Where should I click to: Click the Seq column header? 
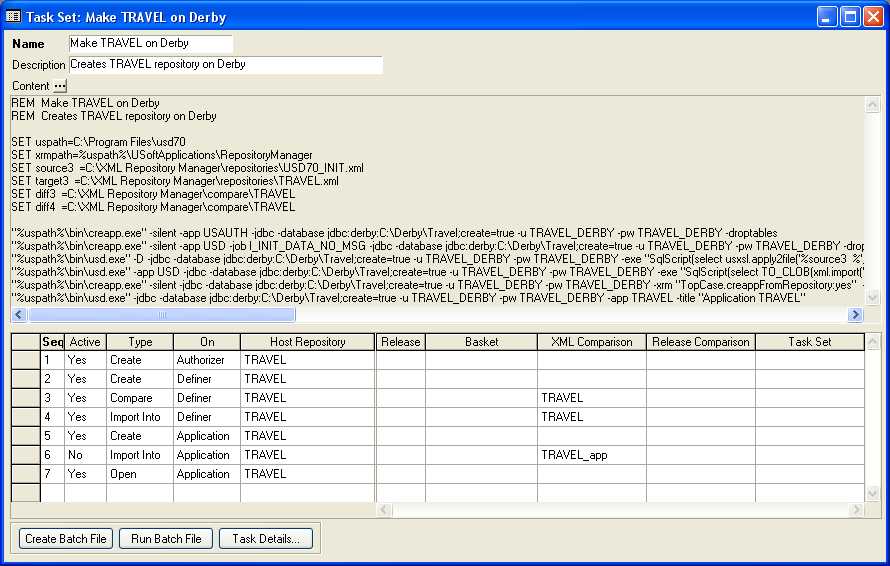[x=52, y=342]
